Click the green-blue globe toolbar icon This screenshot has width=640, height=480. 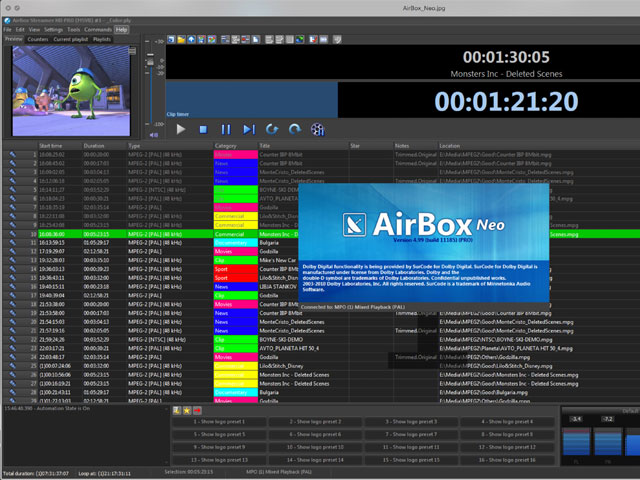pos(300,40)
